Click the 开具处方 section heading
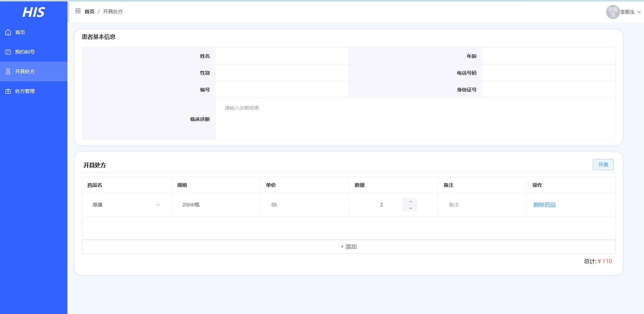This screenshot has width=644, height=314. 94,165
